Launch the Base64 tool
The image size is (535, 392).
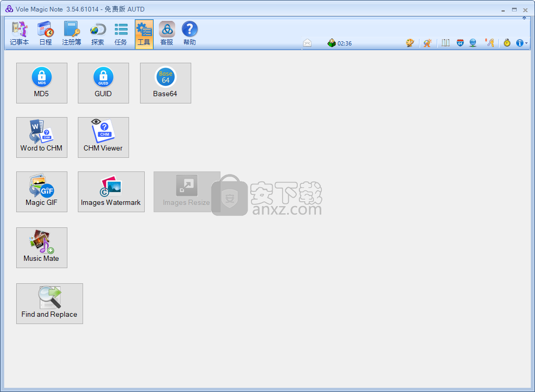click(166, 83)
